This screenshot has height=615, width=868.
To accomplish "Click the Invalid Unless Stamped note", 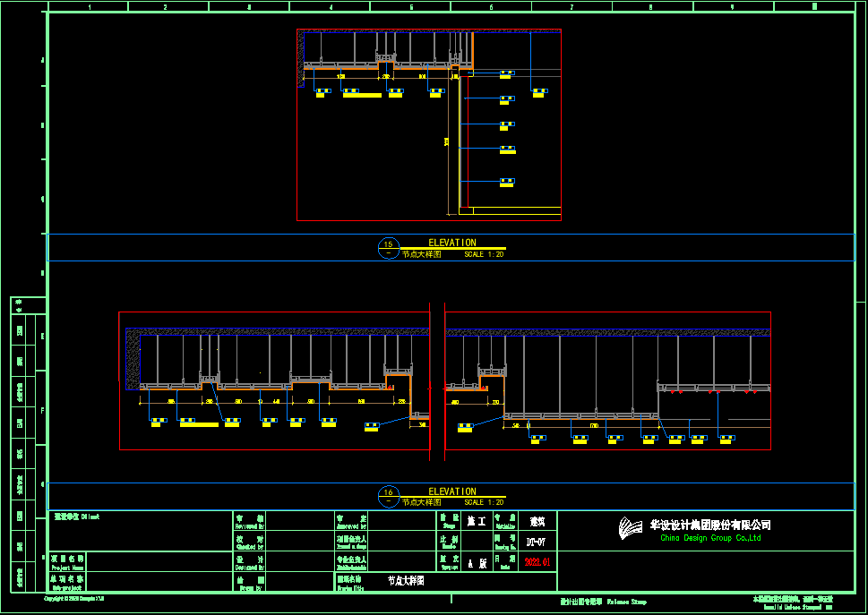I will (x=797, y=607).
